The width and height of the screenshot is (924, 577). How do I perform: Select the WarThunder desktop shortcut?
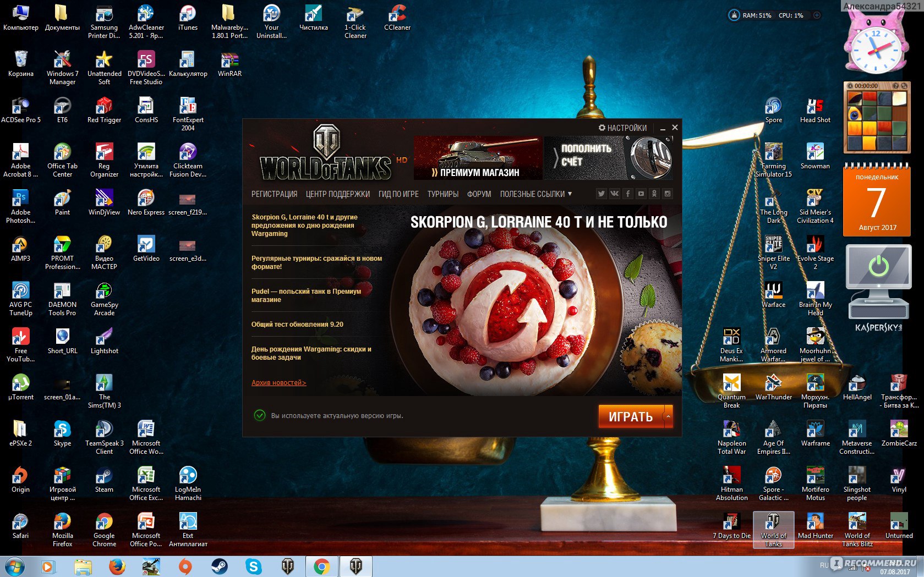[773, 387]
